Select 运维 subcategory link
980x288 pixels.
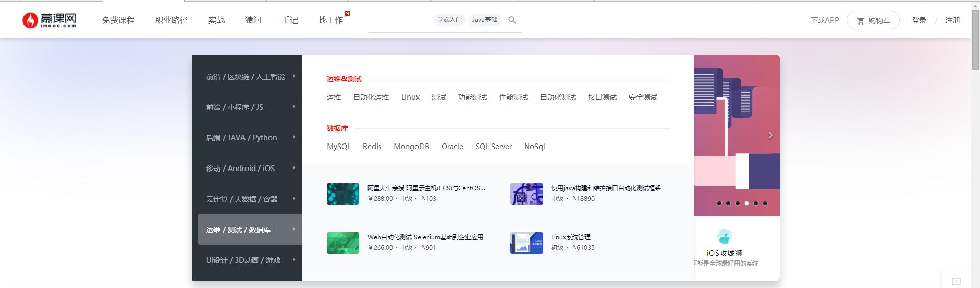point(334,97)
